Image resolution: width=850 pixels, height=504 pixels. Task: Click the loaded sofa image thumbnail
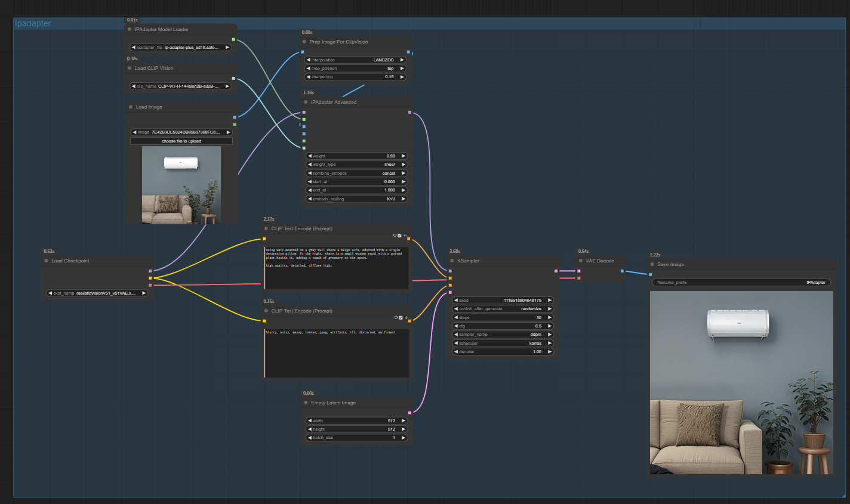[x=181, y=185]
